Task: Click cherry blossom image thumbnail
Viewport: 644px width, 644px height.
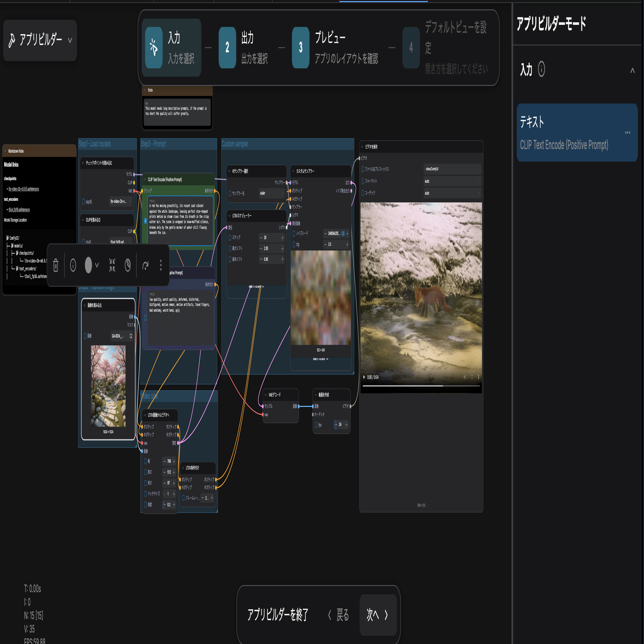Action: (108, 386)
